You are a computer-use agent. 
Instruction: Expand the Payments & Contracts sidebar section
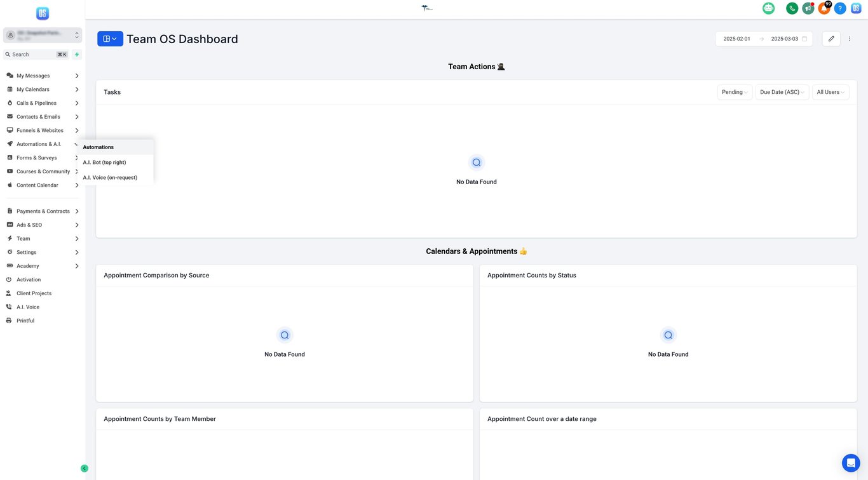[43, 211]
